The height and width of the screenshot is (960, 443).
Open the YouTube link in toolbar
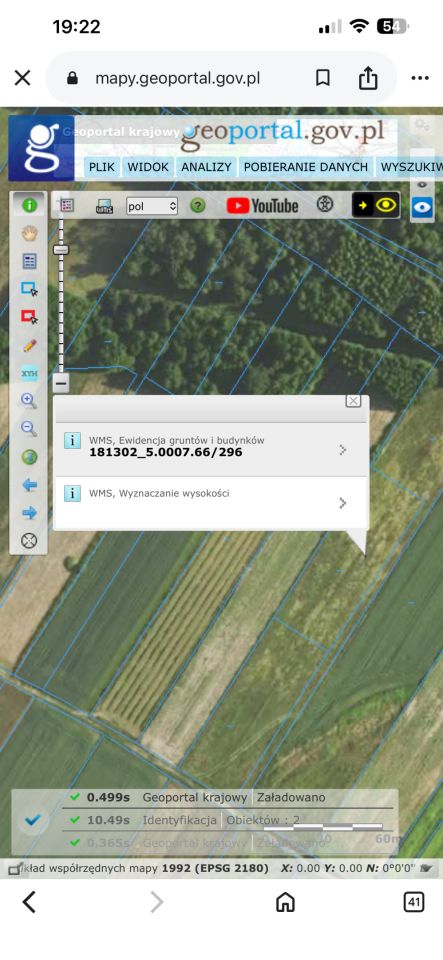(262, 206)
